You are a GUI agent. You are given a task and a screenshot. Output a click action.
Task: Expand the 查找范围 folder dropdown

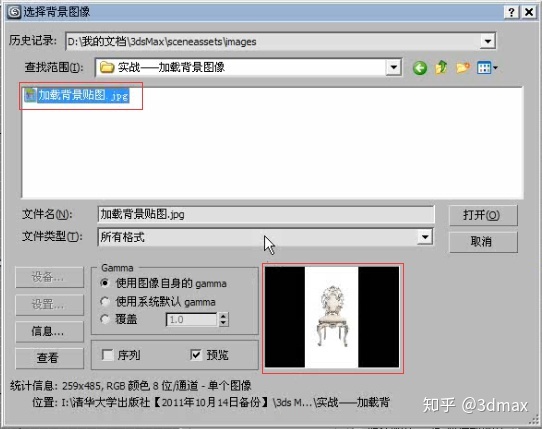[393, 67]
